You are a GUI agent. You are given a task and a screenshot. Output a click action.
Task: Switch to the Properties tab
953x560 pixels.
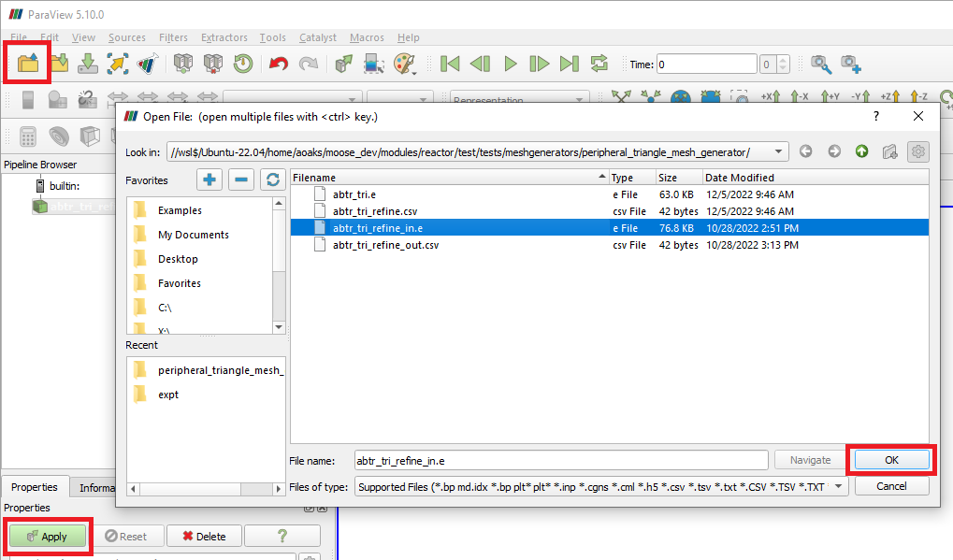pyautogui.click(x=34, y=487)
